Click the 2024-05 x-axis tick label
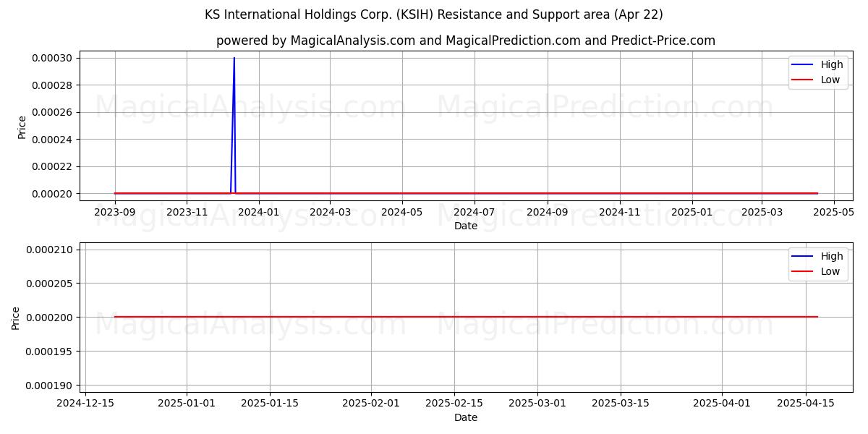The width and height of the screenshot is (868, 434). (x=402, y=212)
